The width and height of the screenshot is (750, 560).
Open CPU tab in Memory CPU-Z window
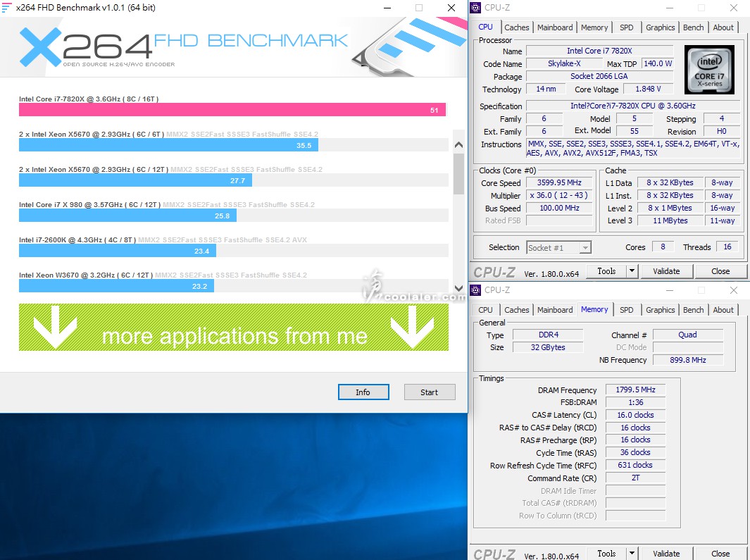pos(485,310)
